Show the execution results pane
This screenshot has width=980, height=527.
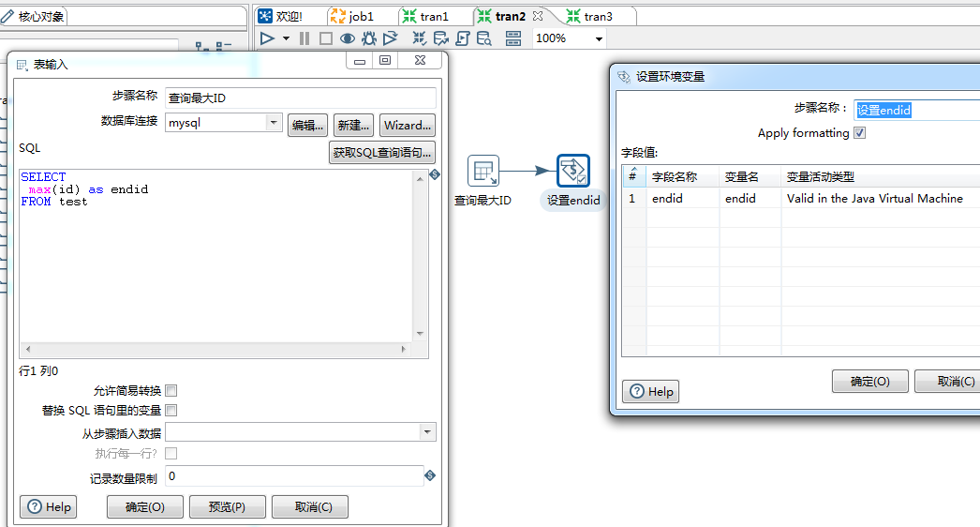[513, 38]
